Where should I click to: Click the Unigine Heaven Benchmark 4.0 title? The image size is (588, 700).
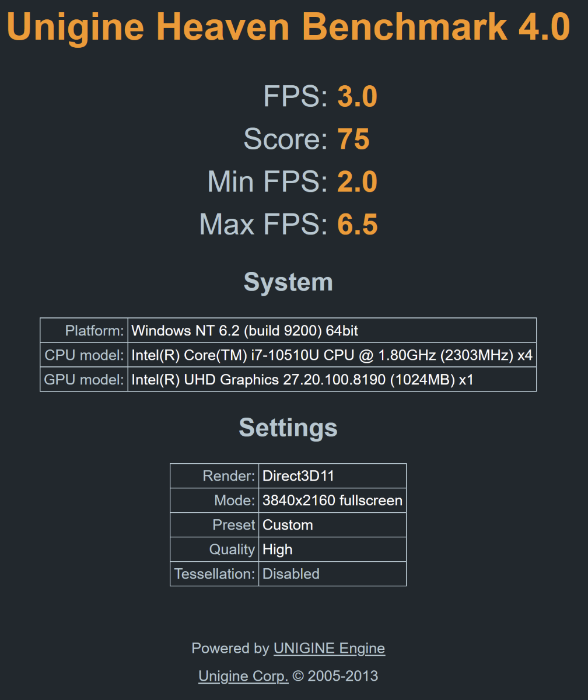(x=288, y=26)
